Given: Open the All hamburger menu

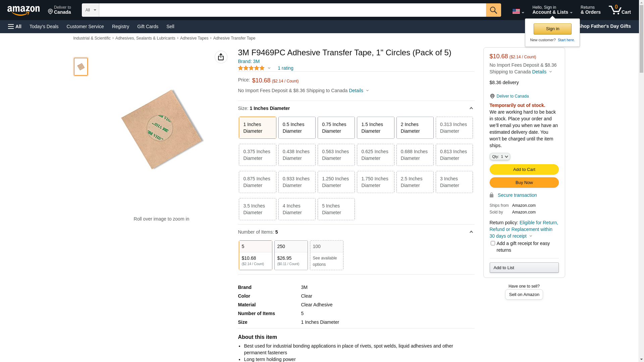Looking at the screenshot, I should click(x=15, y=26).
